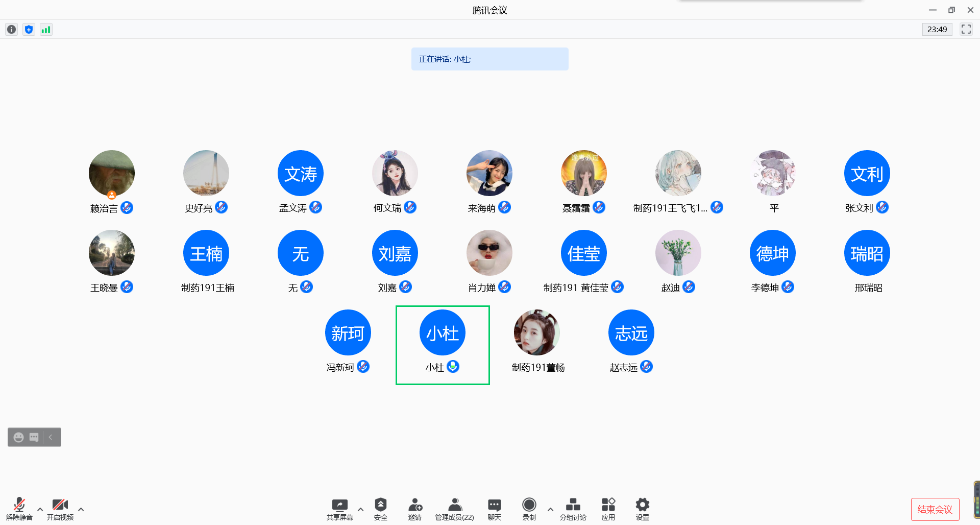Expand video options arrow beside 开启视频
This screenshot has height=525, width=980.
(x=81, y=509)
